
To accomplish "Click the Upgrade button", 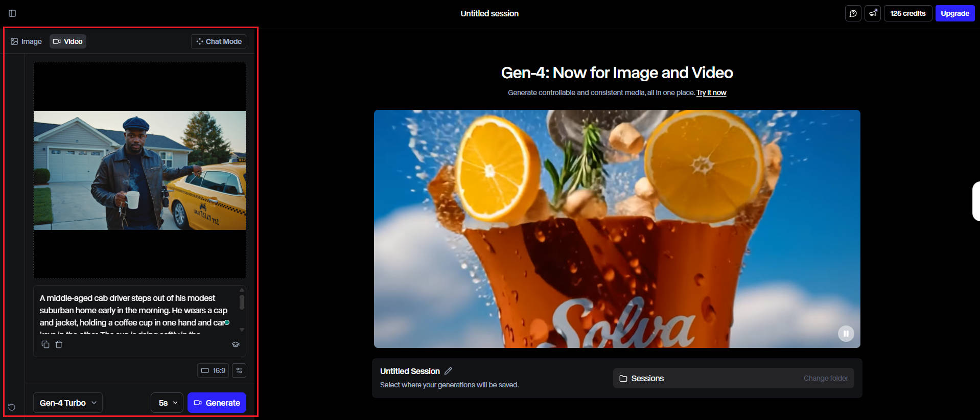I will [954, 13].
